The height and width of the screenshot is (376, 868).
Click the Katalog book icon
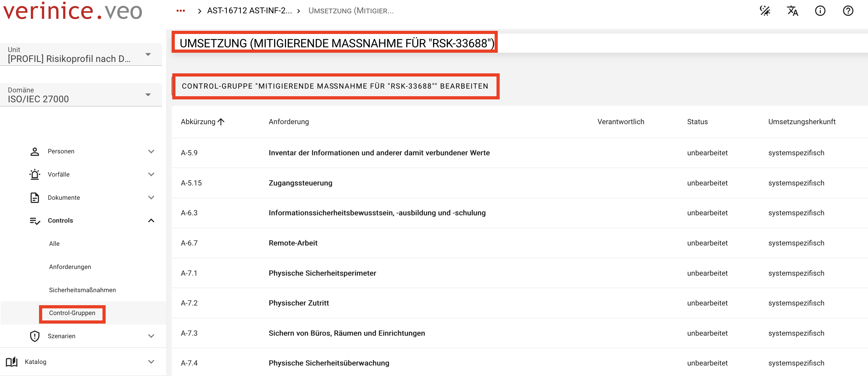tap(12, 361)
